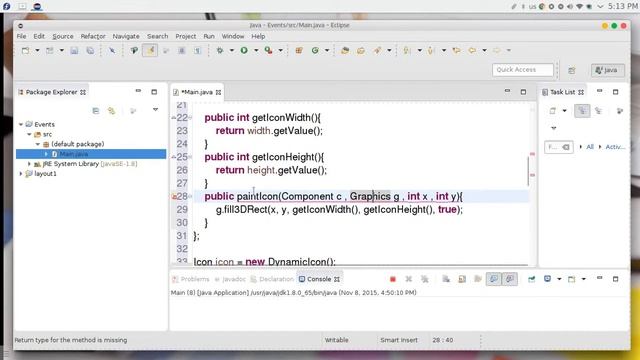Viewport: 640px width, 360px height.
Task: Expand the layout1 project node
Action: [21, 174]
